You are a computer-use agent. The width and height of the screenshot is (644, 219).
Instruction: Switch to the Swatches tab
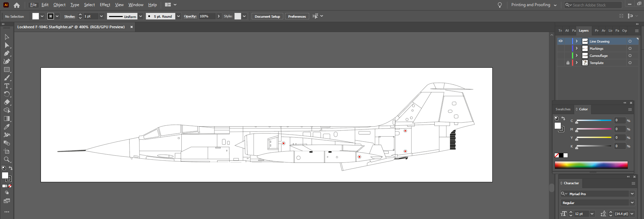[x=563, y=109]
